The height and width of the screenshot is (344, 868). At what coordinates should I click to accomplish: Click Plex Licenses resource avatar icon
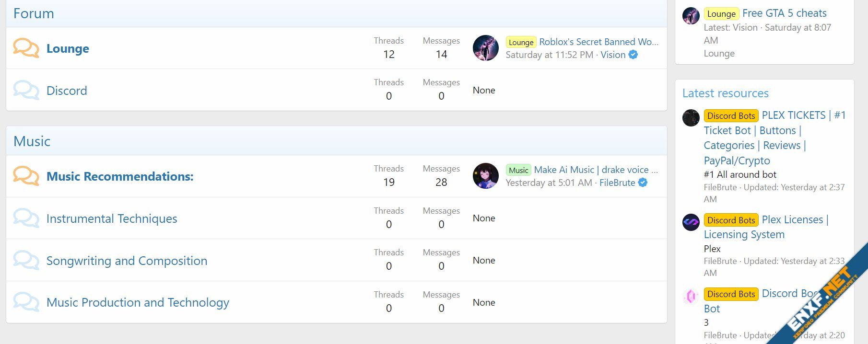click(x=691, y=222)
